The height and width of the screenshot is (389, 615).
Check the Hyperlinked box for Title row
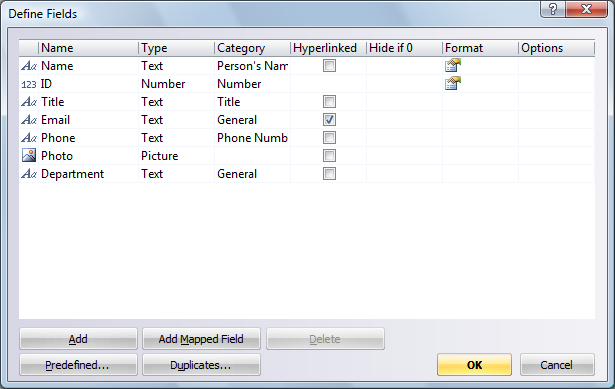[x=329, y=102]
